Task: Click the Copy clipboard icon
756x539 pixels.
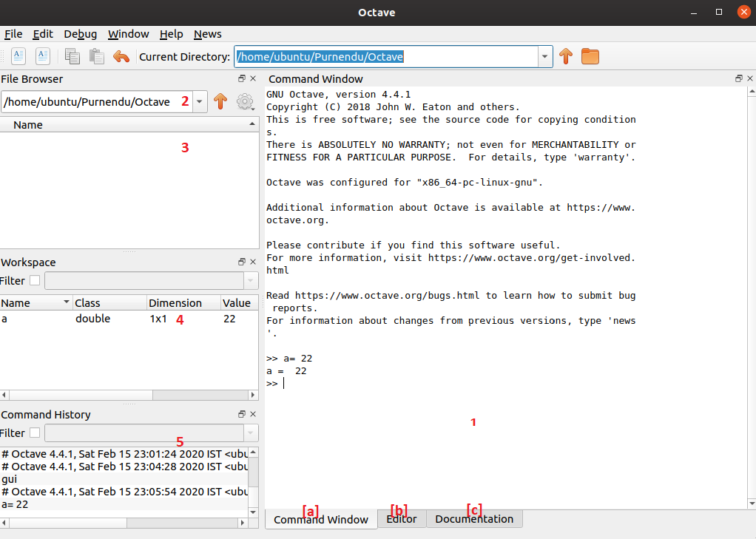Action: (x=71, y=56)
